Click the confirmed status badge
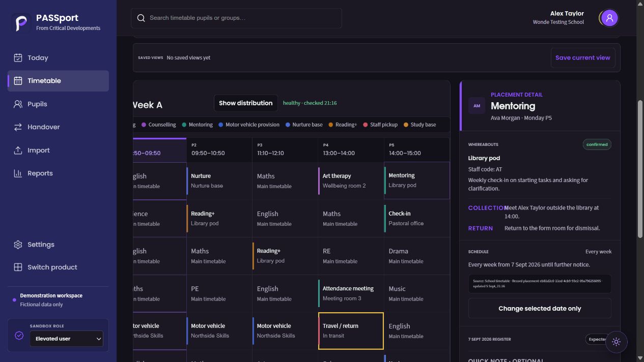This screenshot has width=644, height=362. pos(597,144)
